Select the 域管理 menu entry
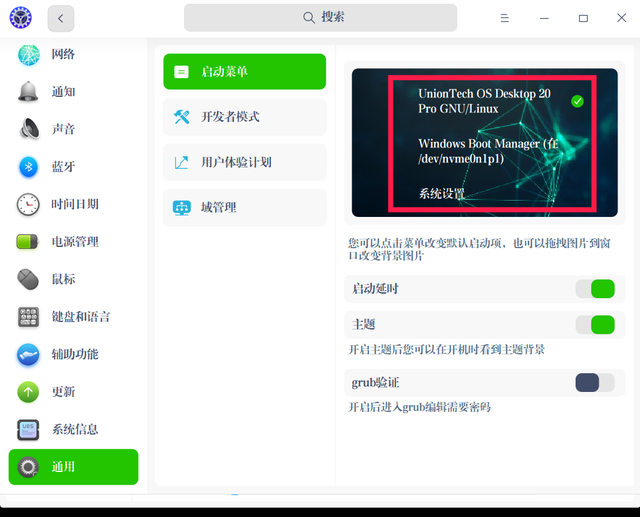Viewport: 640px width, 517px height. click(x=244, y=207)
